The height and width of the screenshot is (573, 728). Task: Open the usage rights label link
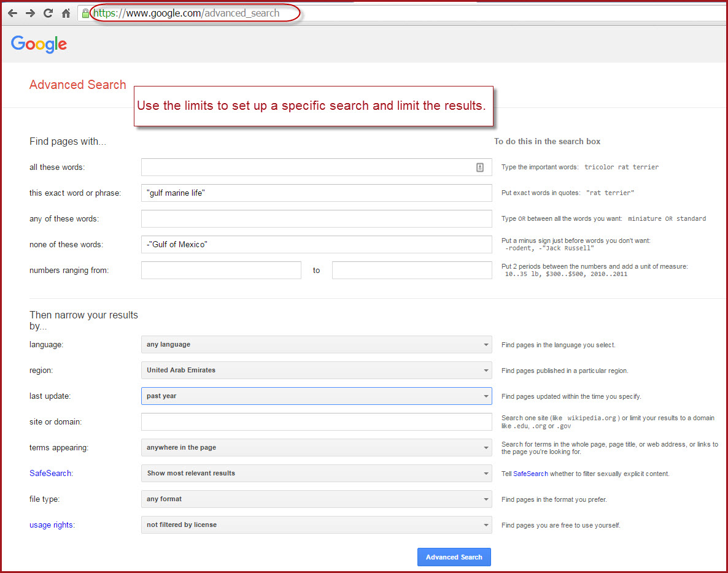pyautogui.click(x=51, y=525)
